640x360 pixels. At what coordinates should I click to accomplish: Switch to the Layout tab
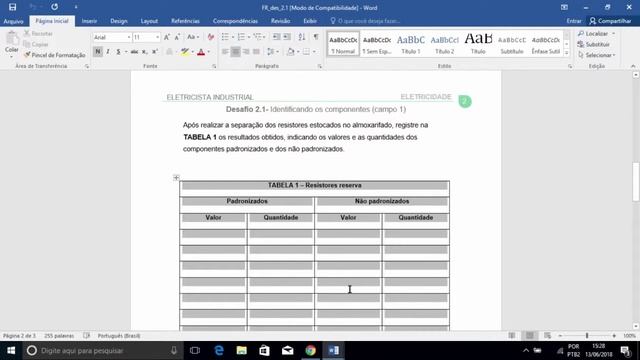tap(149, 21)
